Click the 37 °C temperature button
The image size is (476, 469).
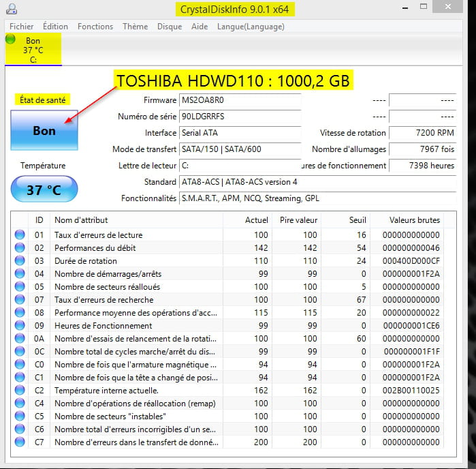44,189
